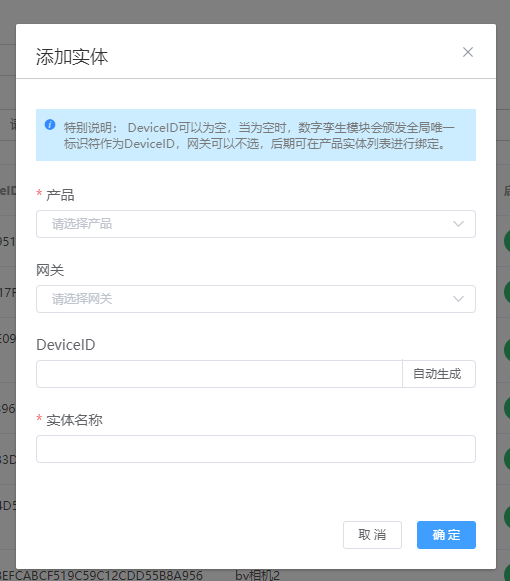The width and height of the screenshot is (510, 581).
Task: Open the 请选择网关 dropdown
Action: pyautogui.click(x=256, y=299)
